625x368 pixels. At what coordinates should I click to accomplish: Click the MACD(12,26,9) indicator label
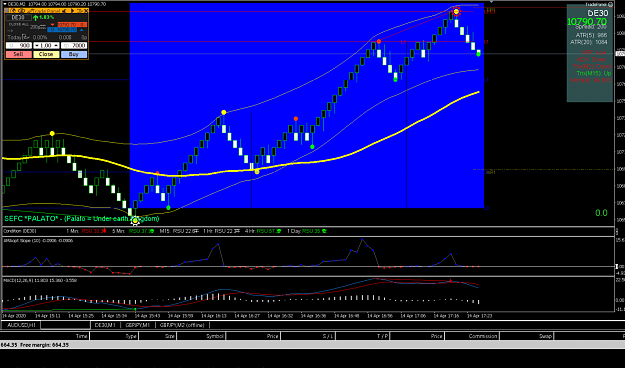[40, 280]
